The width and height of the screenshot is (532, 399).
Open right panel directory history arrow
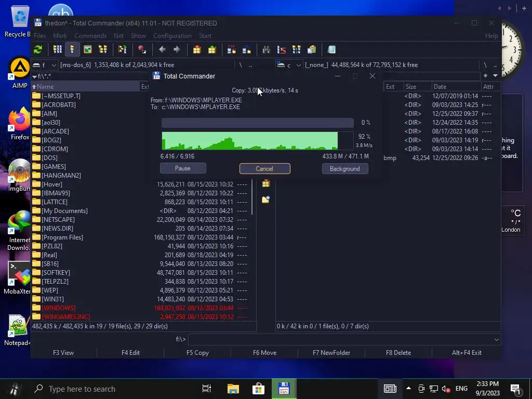point(495,76)
